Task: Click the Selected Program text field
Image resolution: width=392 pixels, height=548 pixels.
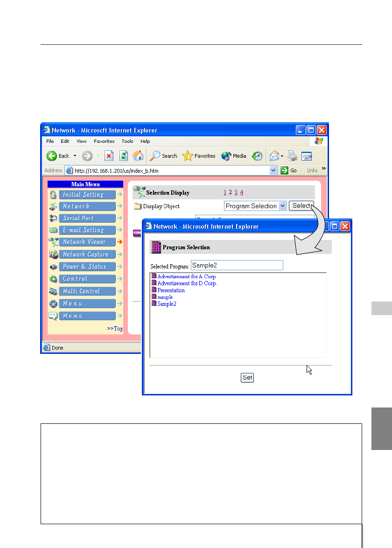Action: (x=237, y=265)
